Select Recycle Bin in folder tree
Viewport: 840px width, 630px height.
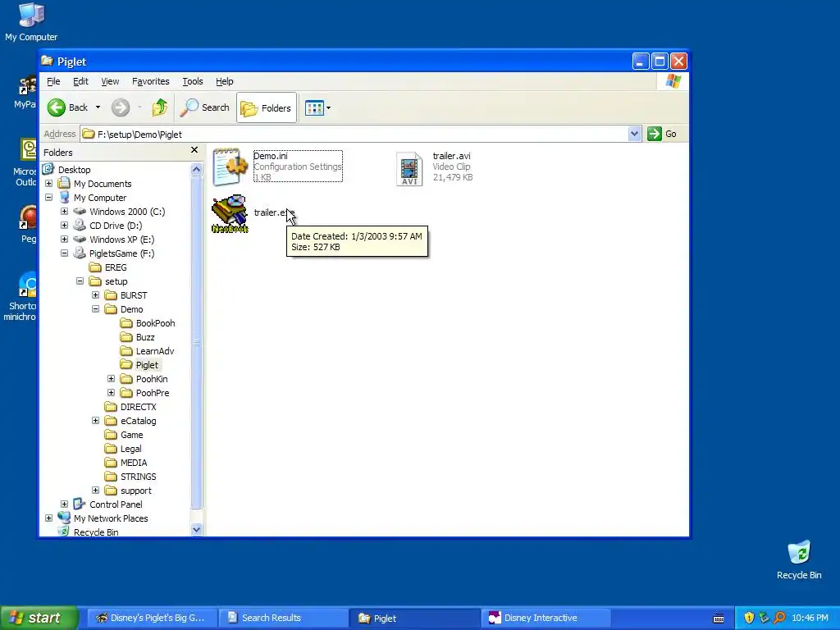[x=96, y=532]
